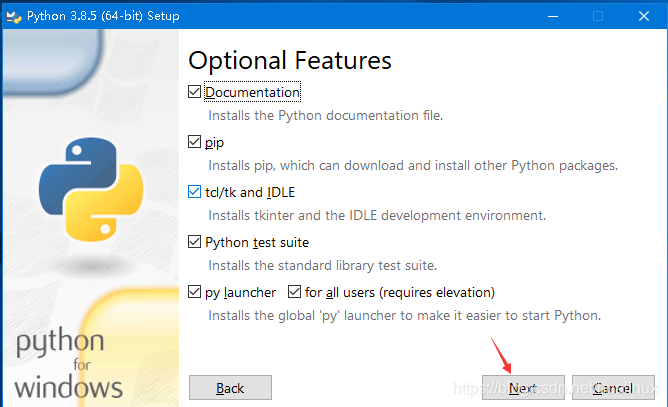
Task: Close the Python Setup window
Action: coord(644,16)
